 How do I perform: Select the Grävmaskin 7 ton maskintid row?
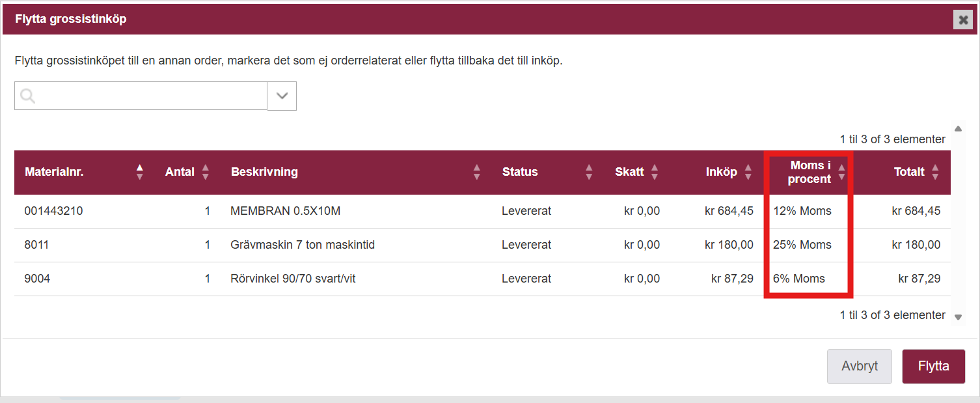(x=302, y=245)
